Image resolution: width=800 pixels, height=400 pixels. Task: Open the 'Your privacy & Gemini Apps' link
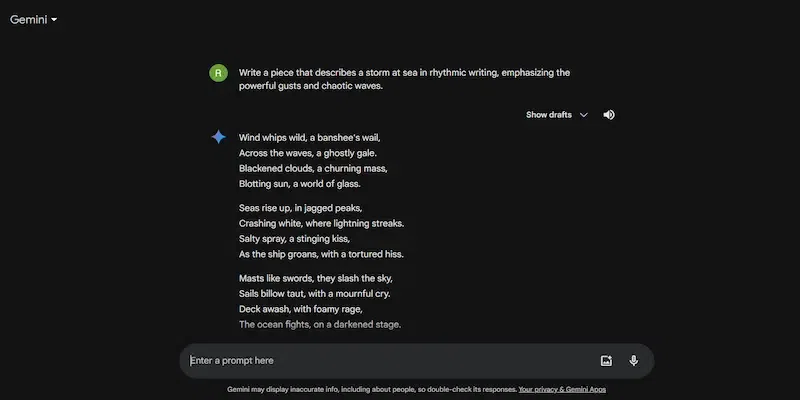coord(562,388)
